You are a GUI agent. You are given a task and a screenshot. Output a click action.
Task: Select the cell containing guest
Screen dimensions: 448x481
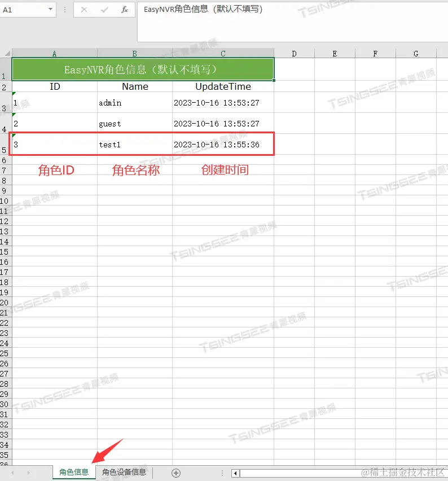(135, 123)
